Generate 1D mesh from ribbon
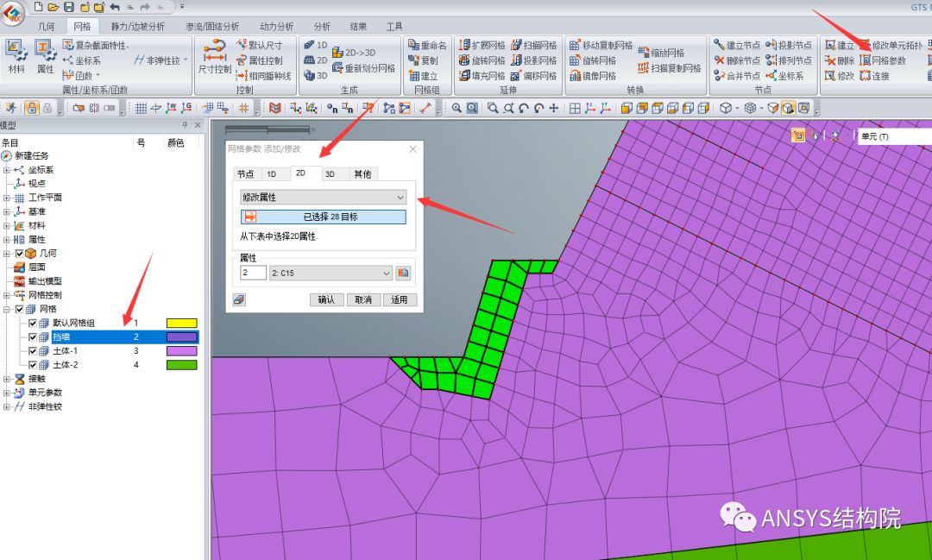The width and height of the screenshot is (932, 560). [316, 45]
